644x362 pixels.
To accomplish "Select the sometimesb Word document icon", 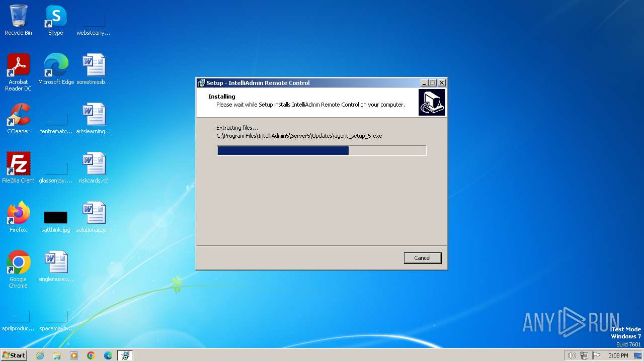I will point(94,69).
